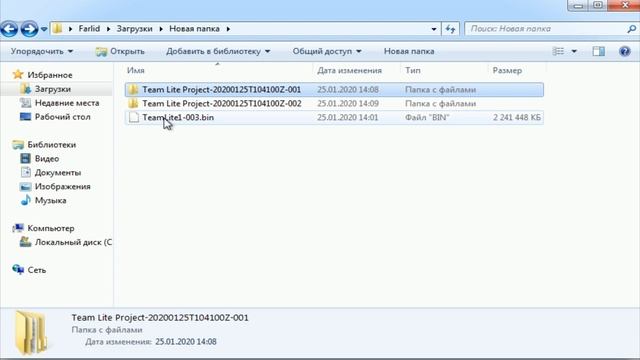The image size is (640, 360).
Task: Click the Открыть toolbar button
Action: tap(120, 51)
